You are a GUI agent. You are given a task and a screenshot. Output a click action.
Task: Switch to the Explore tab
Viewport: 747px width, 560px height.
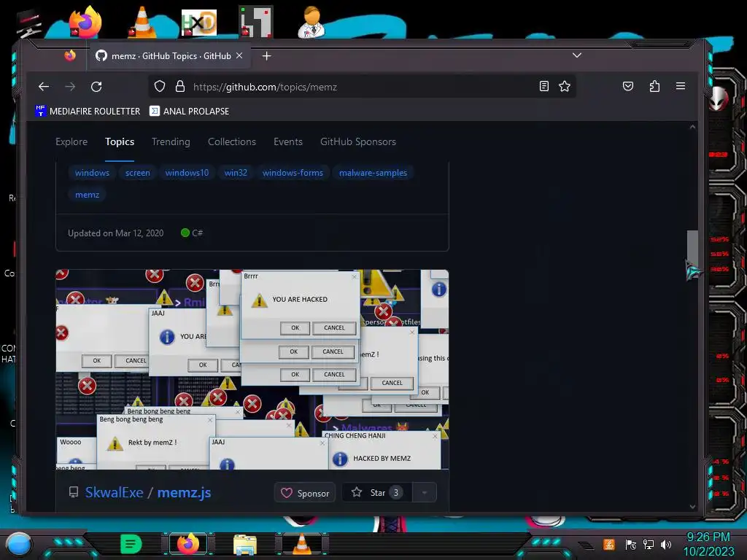71,141
